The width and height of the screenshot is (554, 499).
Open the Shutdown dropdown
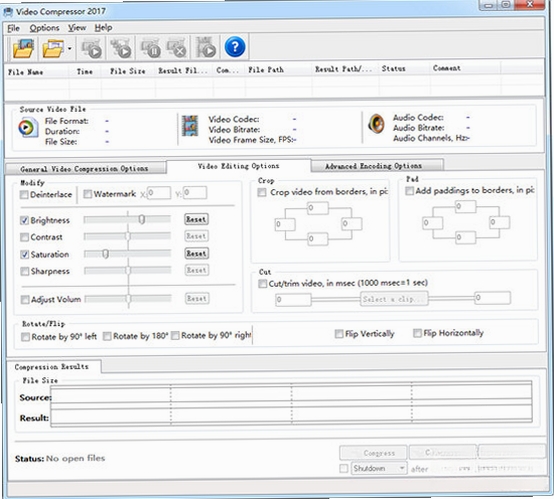tap(379, 469)
